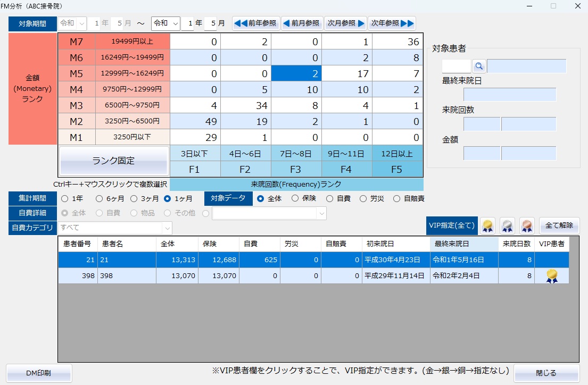Click the gold VIP medal icon
The height and width of the screenshot is (385, 588).
(x=487, y=225)
